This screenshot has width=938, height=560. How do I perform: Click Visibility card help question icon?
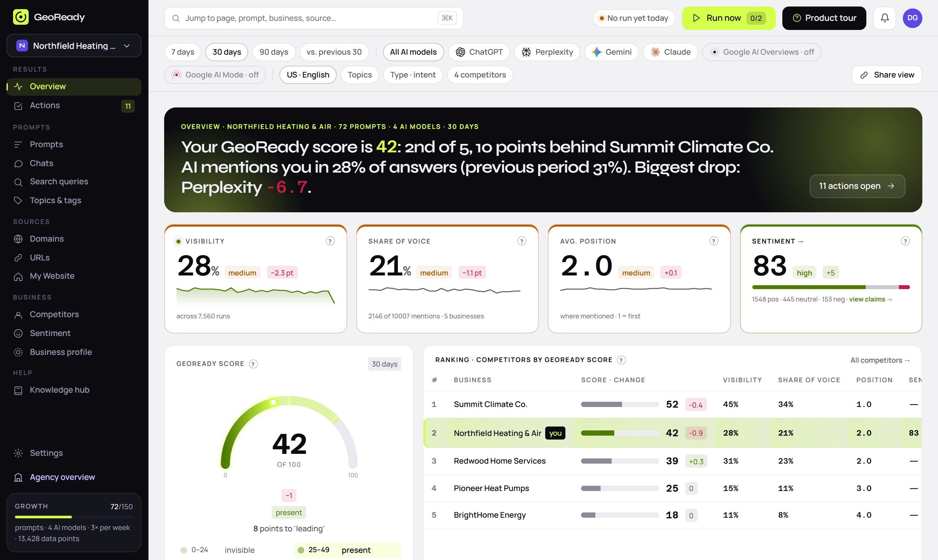330,241
